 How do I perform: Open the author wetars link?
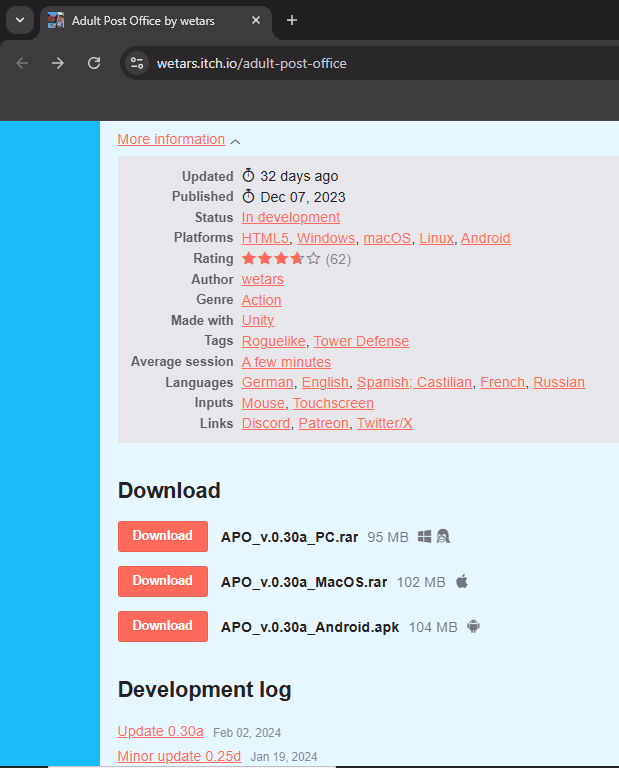[x=262, y=279]
